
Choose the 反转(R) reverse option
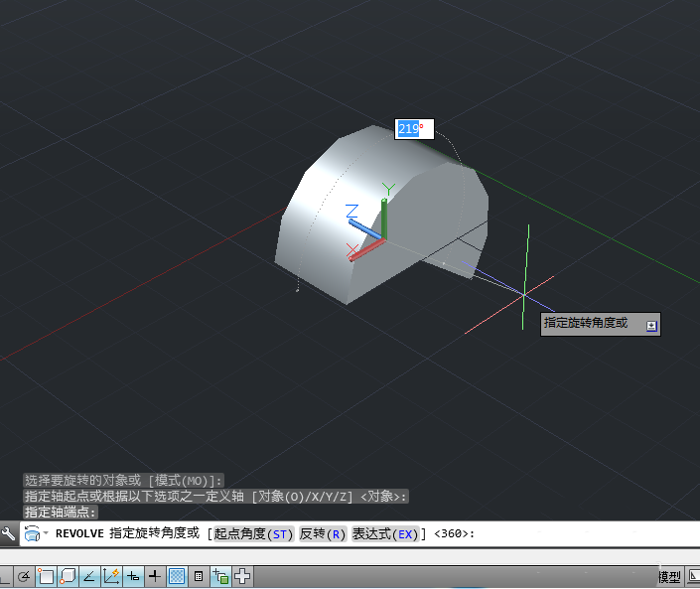coord(323,534)
